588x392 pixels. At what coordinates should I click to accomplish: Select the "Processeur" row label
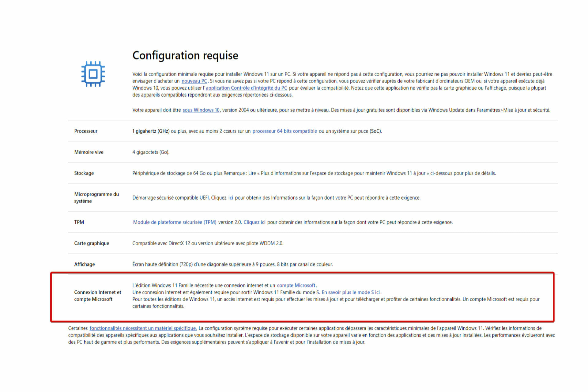pyautogui.click(x=86, y=131)
